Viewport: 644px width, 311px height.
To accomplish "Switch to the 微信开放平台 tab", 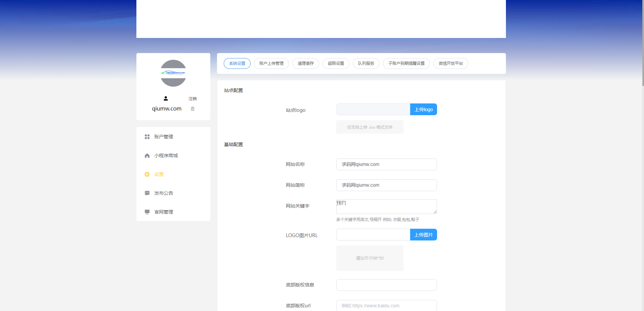I will pos(450,63).
